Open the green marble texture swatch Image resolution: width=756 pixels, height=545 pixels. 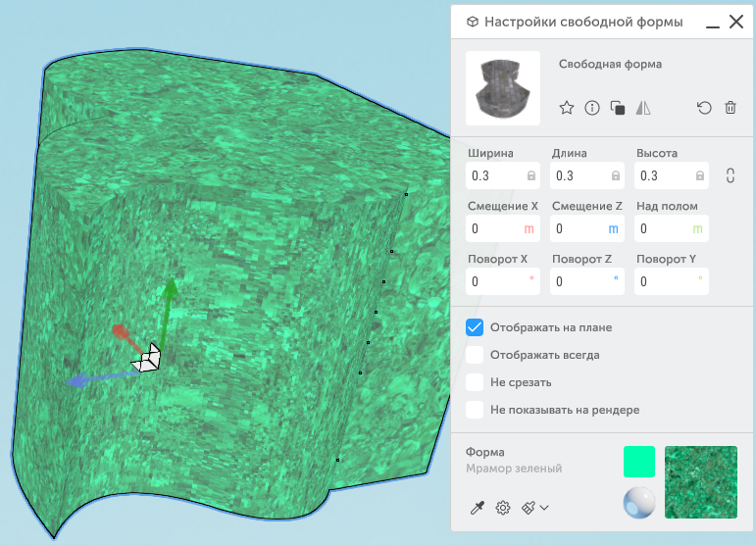tap(701, 482)
